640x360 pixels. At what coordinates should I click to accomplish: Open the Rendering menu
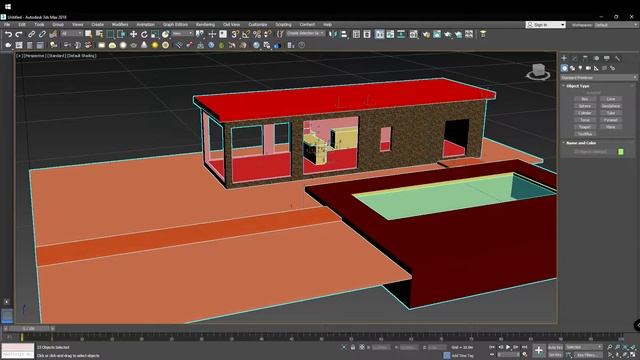205,25
